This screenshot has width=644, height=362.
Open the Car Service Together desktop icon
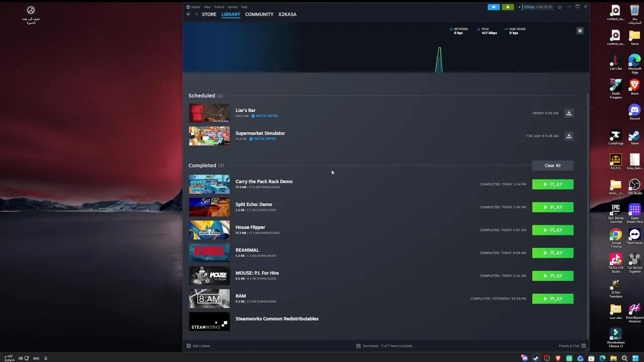click(634, 262)
